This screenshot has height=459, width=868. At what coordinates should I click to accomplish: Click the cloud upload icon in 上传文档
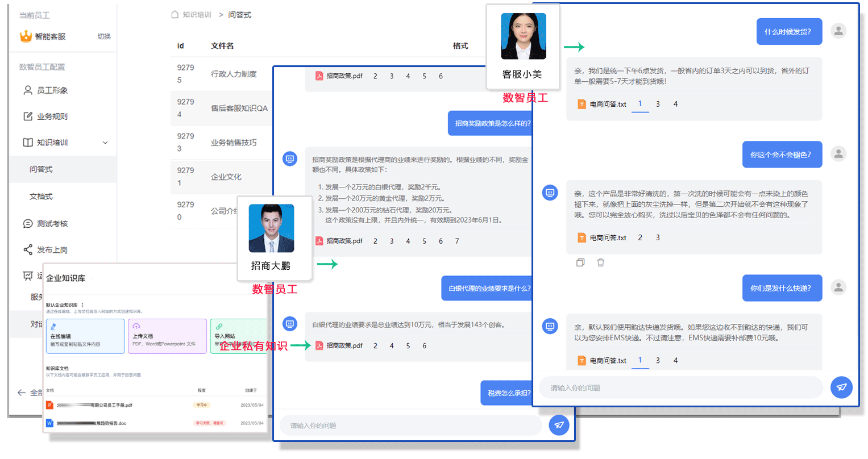click(136, 326)
